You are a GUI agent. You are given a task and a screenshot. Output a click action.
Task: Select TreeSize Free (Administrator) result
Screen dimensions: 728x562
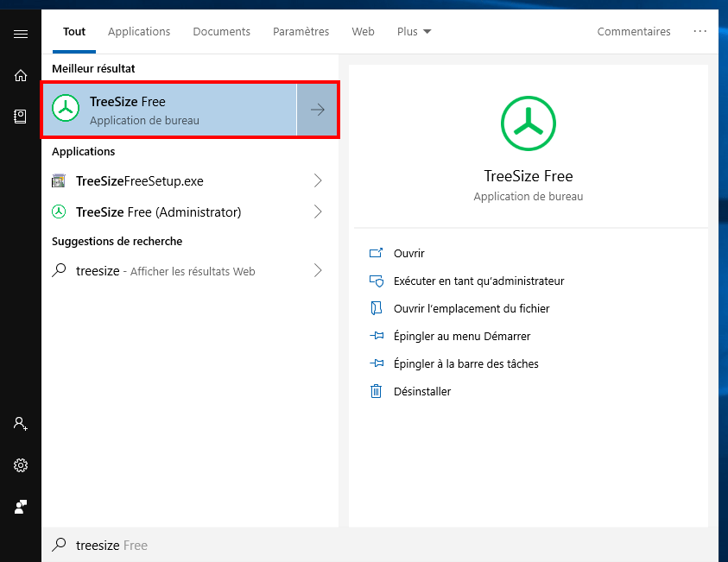pos(190,212)
